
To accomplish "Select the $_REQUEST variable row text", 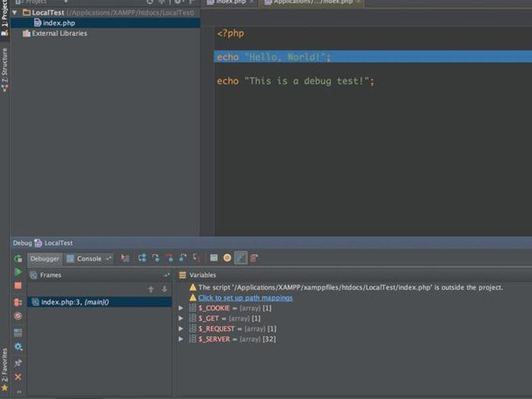I will (237, 329).
